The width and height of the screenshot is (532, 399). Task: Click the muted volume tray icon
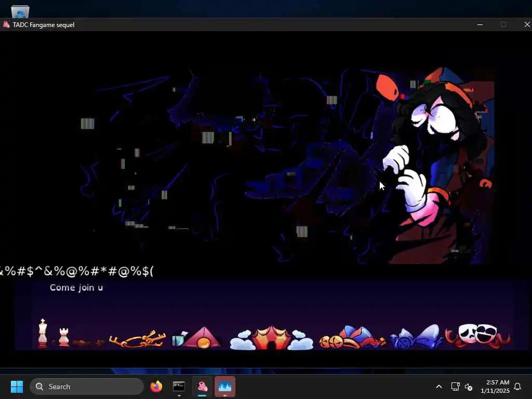(x=469, y=387)
